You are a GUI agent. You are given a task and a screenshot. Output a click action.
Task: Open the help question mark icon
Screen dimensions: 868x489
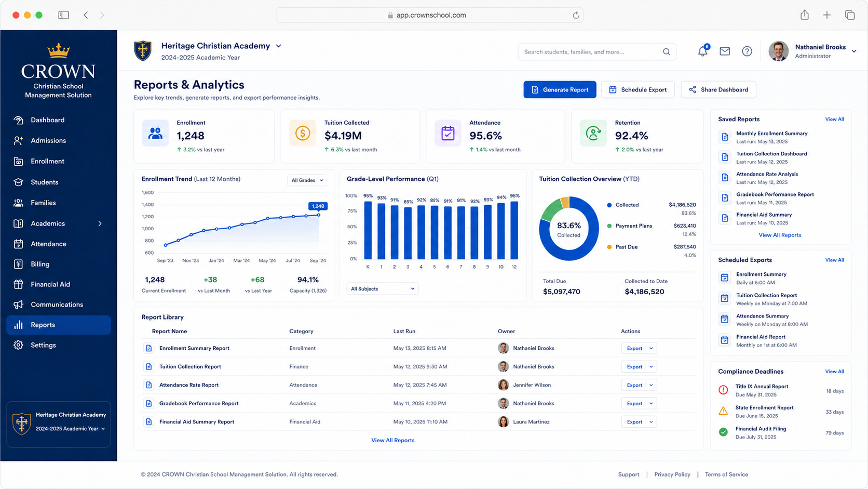(747, 51)
